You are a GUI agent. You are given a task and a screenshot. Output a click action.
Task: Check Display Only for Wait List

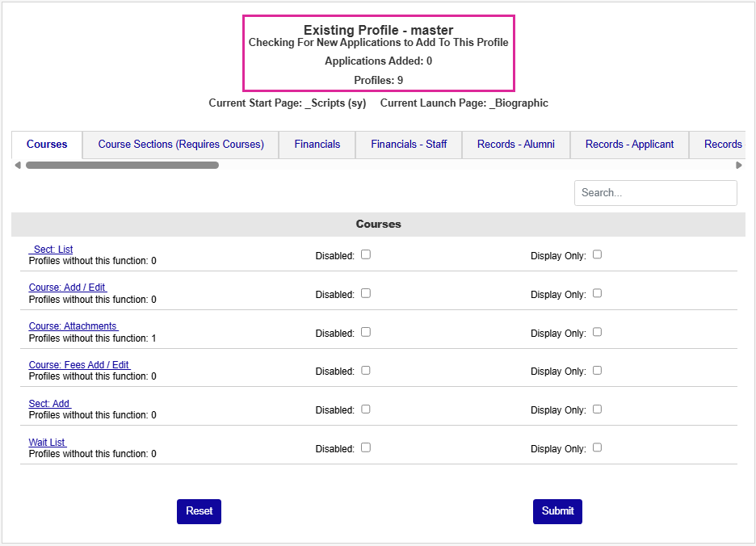(598, 447)
